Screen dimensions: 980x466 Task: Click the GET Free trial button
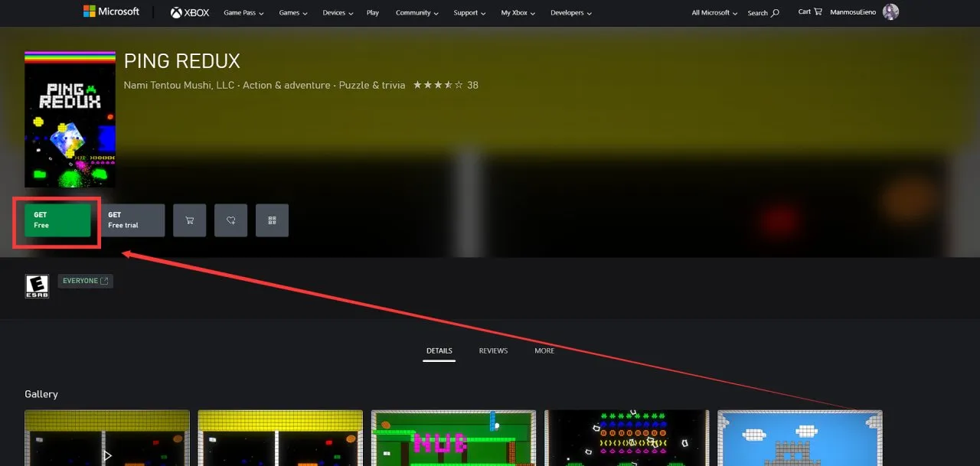coord(132,220)
